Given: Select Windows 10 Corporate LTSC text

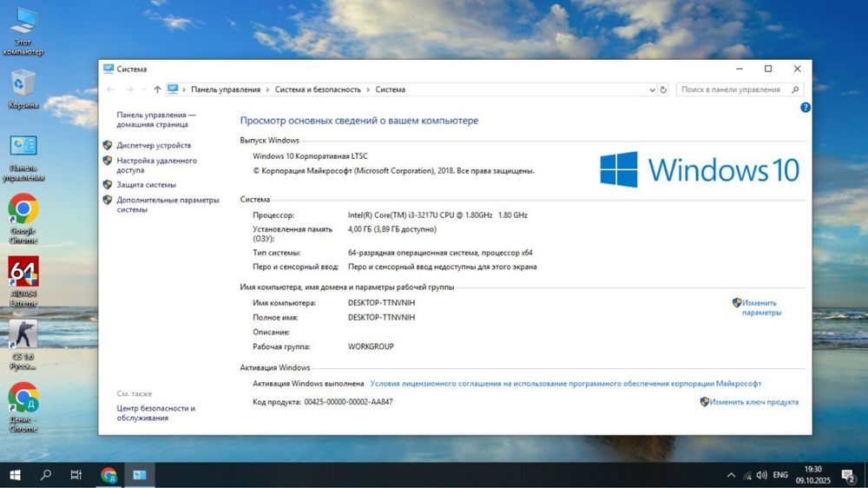Looking at the screenshot, I should coord(310,156).
